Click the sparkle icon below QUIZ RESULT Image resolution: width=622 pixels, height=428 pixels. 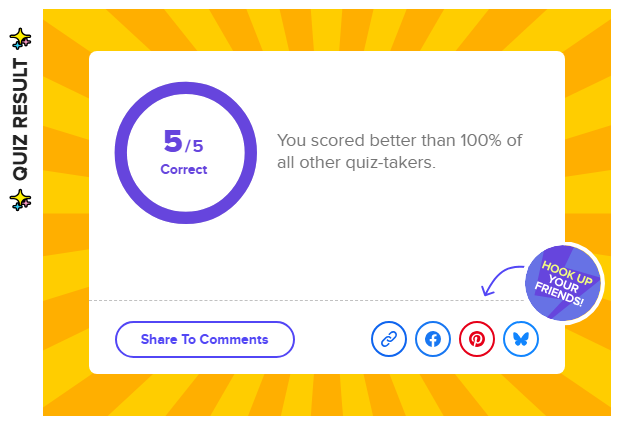click(20, 200)
